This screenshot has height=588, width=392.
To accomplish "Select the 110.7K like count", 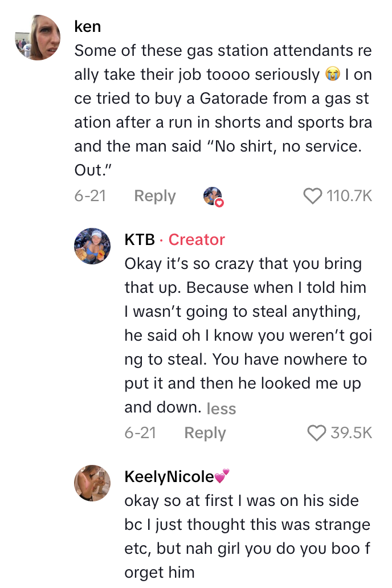I will [349, 196].
